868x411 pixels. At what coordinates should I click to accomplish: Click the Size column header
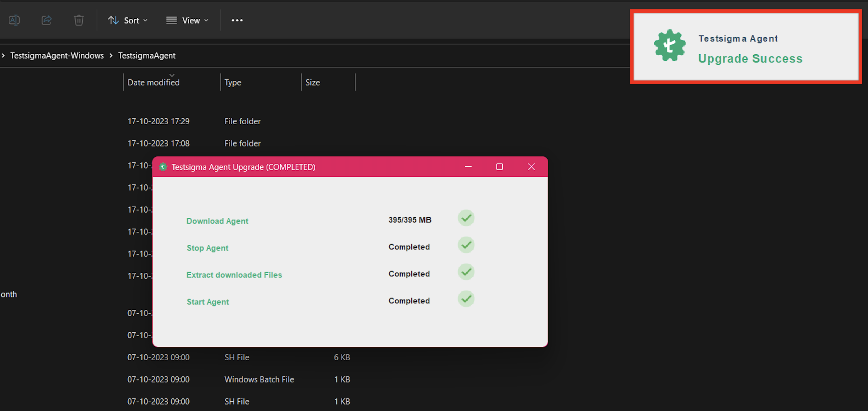(x=312, y=83)
